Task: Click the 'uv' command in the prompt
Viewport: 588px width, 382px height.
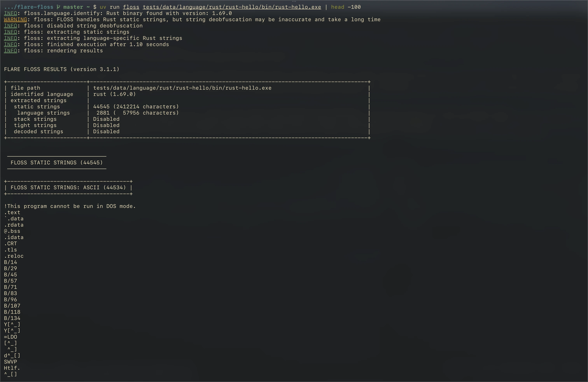Action: click(x=103, y=7)
